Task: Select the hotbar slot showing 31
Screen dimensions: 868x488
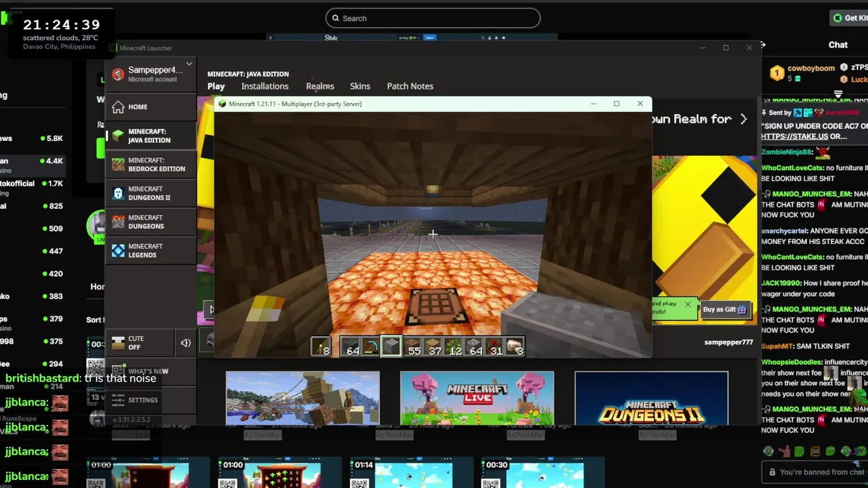Action: pos(494,346)
